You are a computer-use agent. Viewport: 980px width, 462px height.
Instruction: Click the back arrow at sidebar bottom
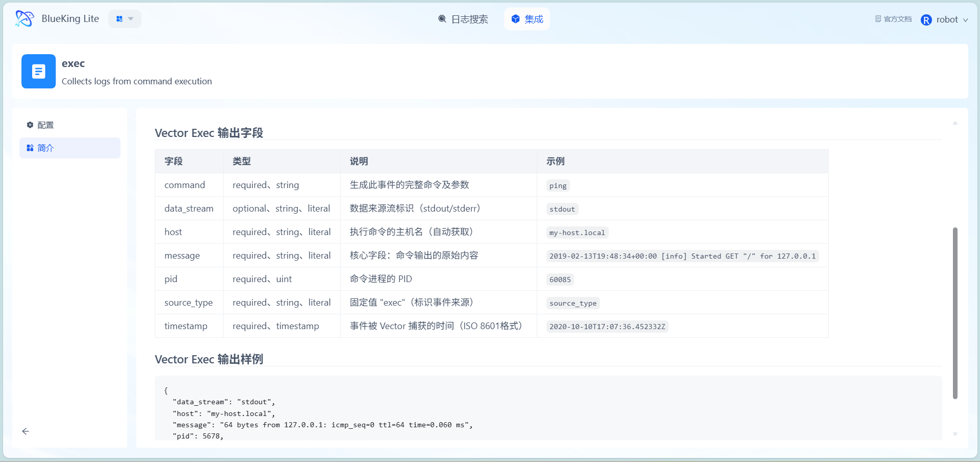(26, 431)
